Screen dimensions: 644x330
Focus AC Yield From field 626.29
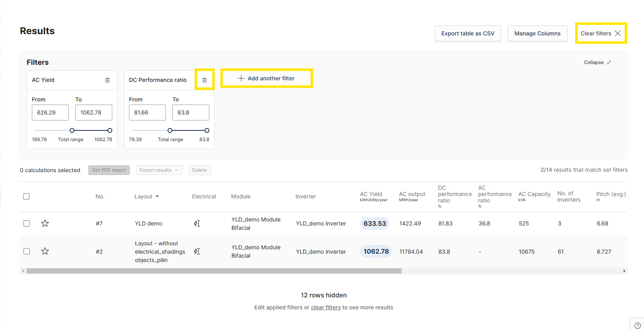50,113
